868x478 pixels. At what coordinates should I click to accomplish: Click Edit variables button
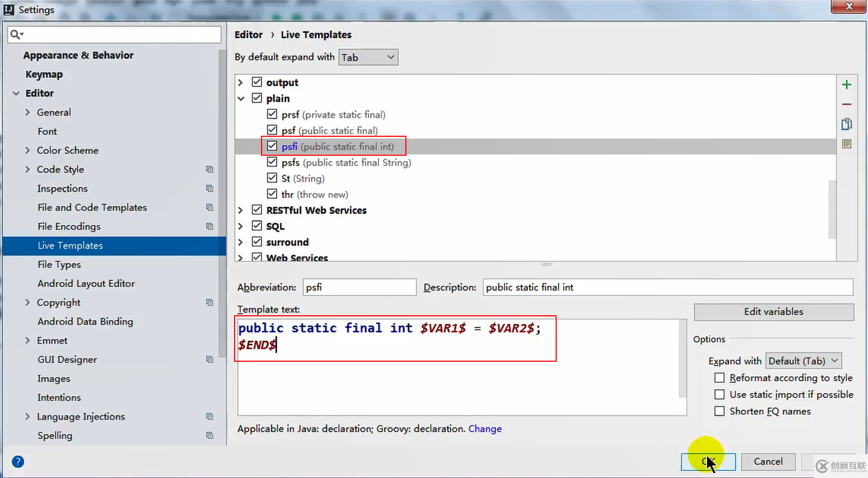773,311
